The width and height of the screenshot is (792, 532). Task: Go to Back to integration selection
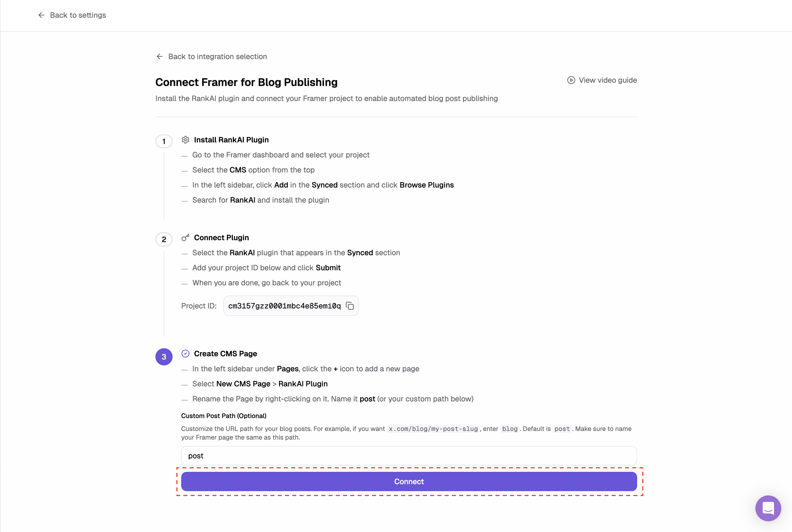pos(217,56)
